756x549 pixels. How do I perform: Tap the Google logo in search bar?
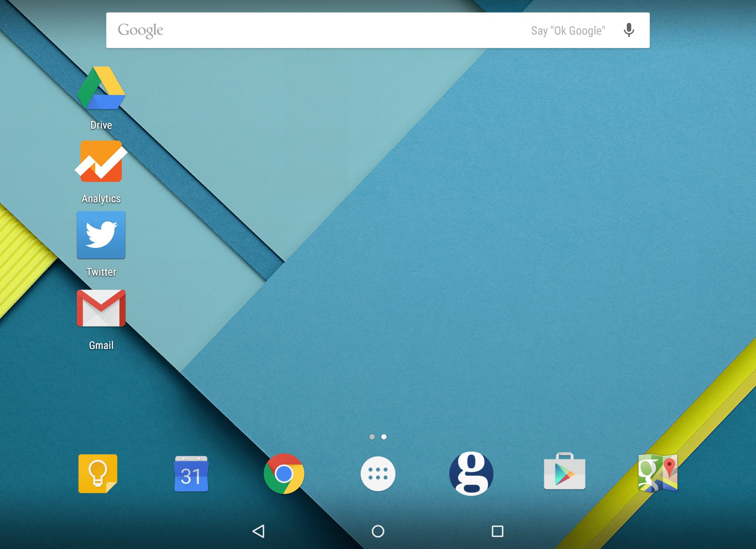140,31
